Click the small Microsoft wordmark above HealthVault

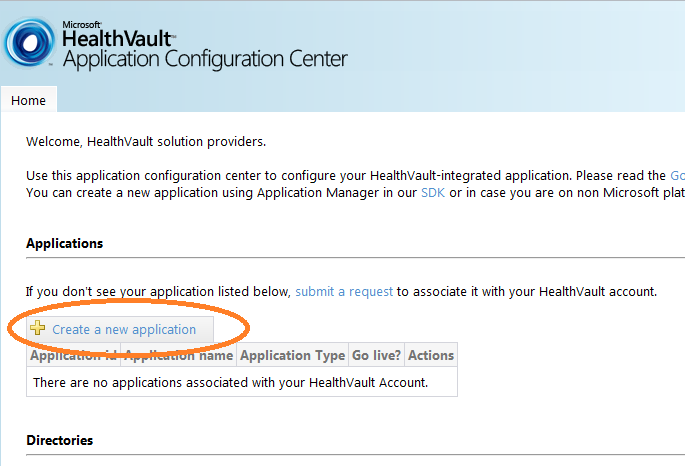point(82,24)
